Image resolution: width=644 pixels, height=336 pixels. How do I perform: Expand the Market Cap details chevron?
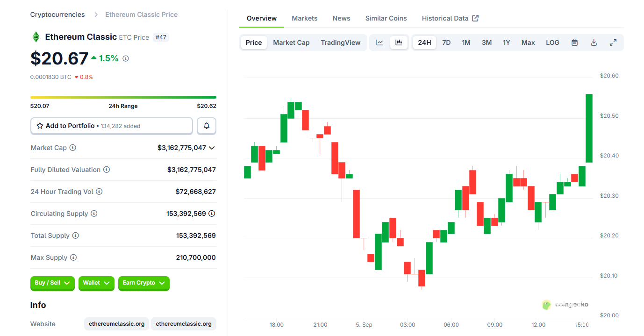point(212,148)
